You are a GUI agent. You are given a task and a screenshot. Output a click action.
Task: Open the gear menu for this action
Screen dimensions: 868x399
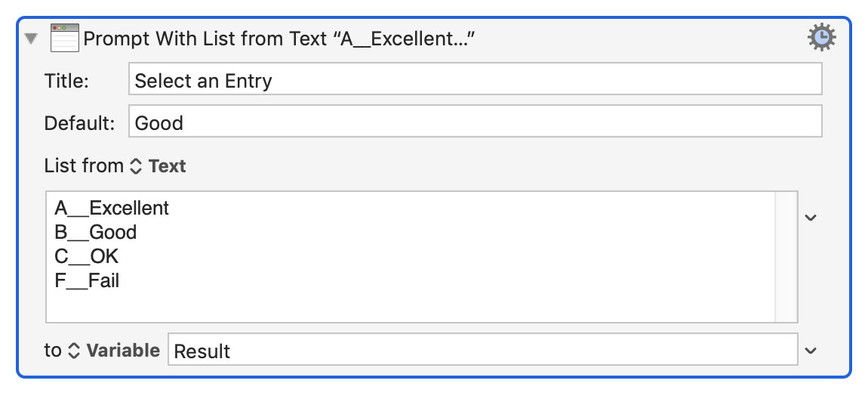pyautogui.click(x=821, y=37)
